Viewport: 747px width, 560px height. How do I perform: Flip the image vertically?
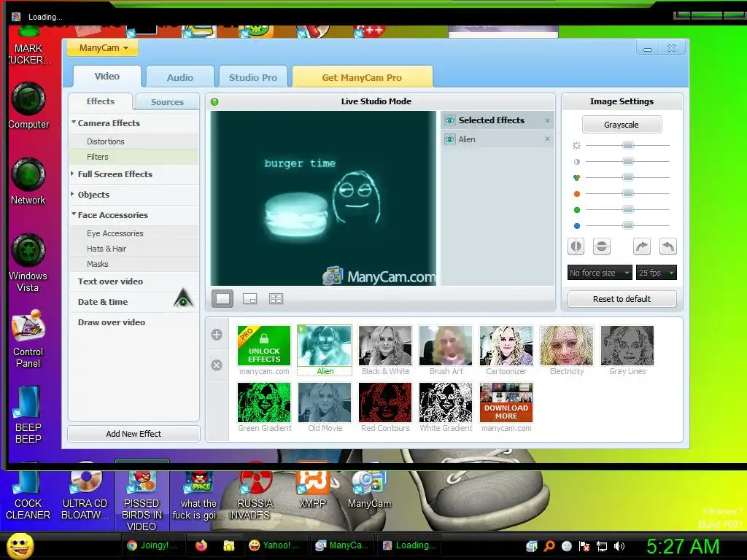click(x=602, y=246)
